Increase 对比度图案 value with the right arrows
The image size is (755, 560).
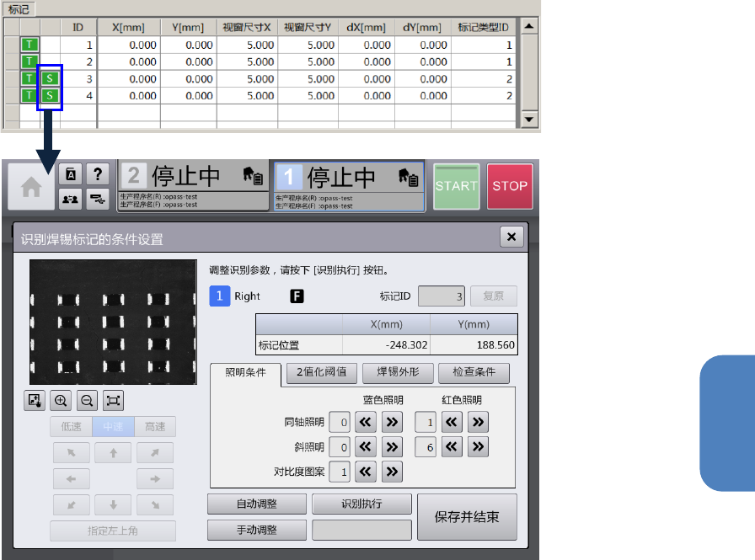click(x=392, y=472)
